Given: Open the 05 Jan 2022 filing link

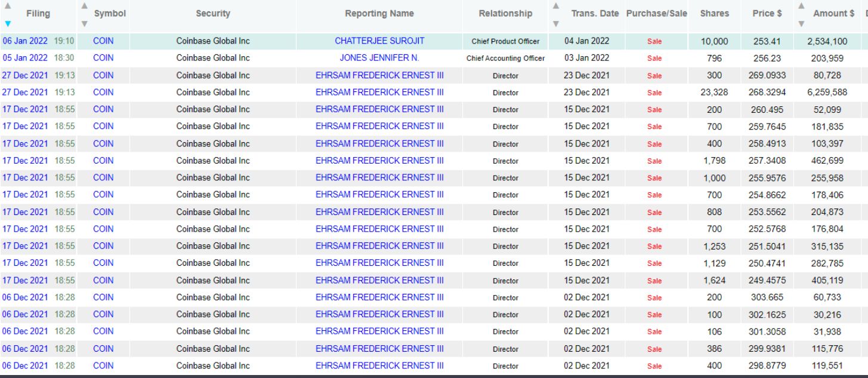Looking at the screenshot, I should tap(25, 58).
